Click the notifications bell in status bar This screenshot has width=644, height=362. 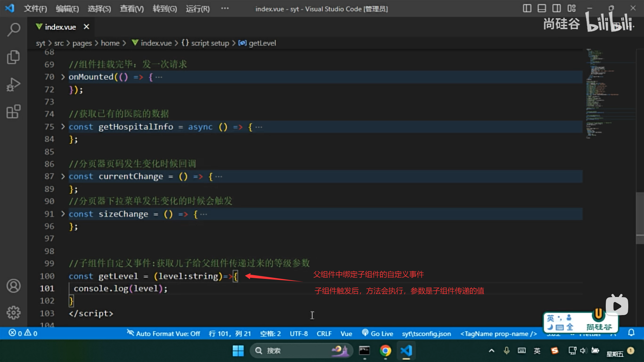click(x=631, y=333)
